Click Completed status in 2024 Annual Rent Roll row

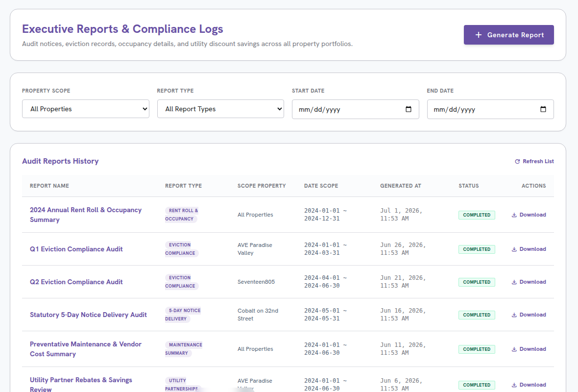click(x=477, y=215)
